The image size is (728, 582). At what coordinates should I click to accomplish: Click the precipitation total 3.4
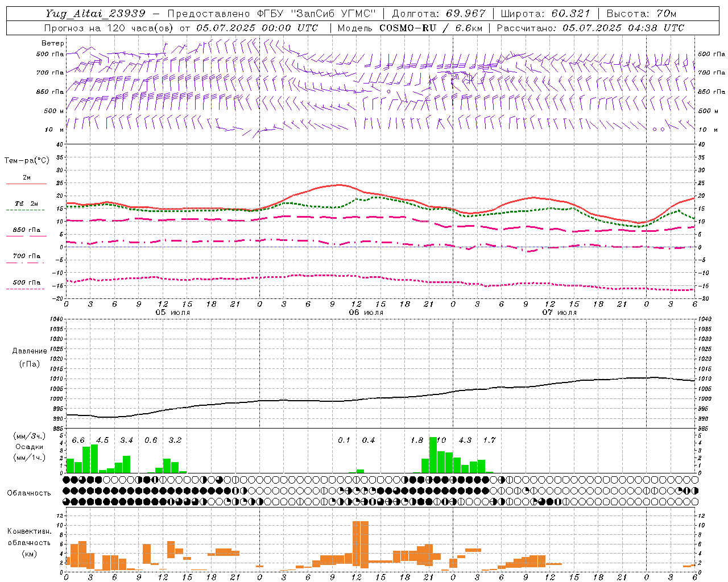point(126,440)
